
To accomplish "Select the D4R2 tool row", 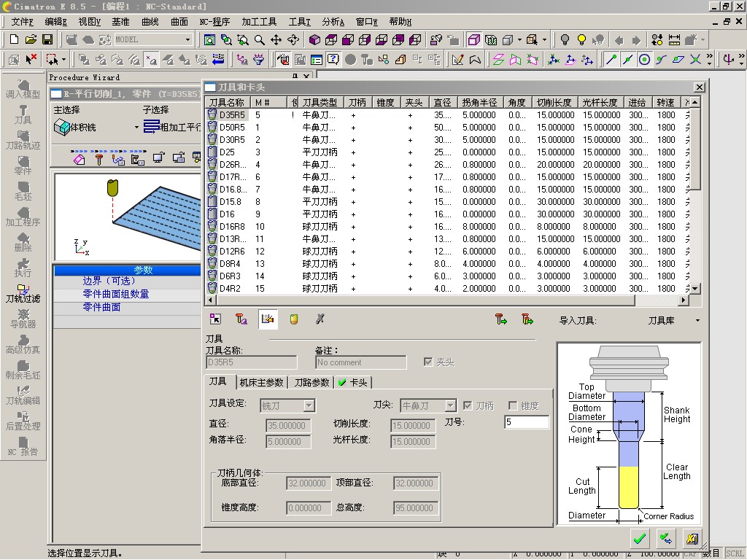I will (448, 288).
